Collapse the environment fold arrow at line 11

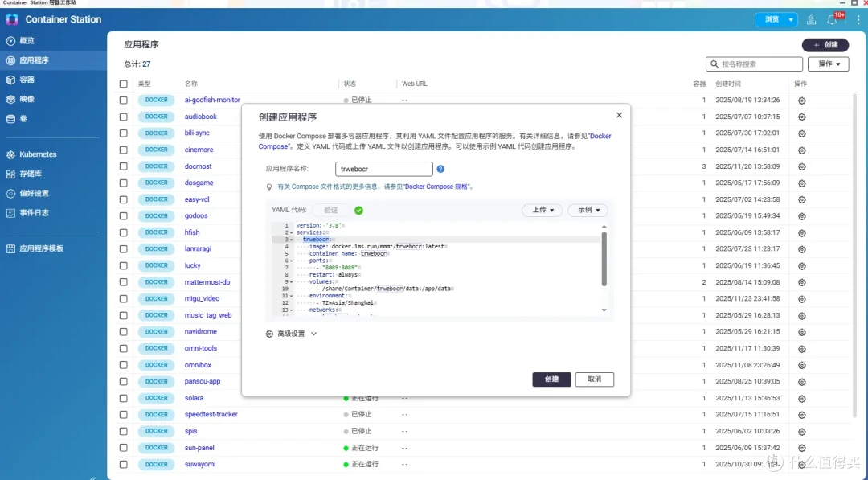292,296
